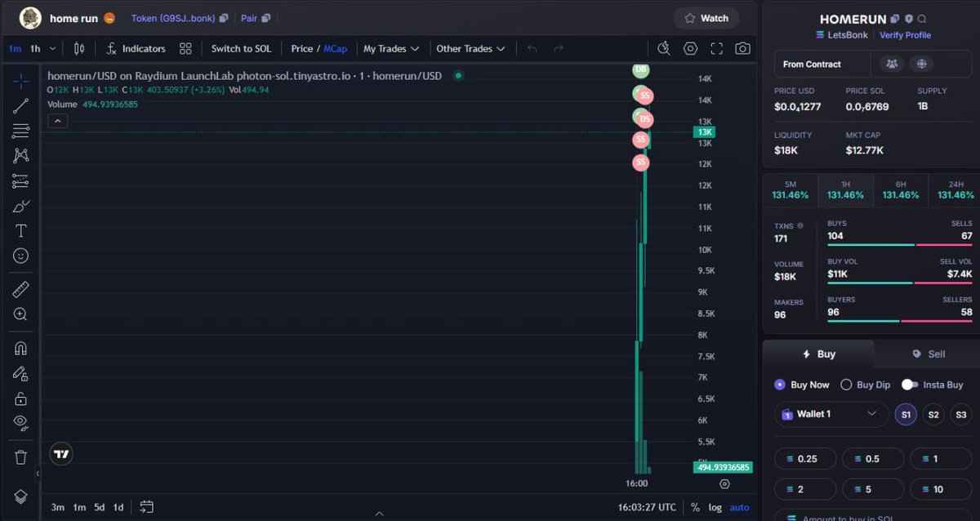This screenshot has height=521, width=980.
Task: Open chart settings hexagon icon
Action: [690, 49]
